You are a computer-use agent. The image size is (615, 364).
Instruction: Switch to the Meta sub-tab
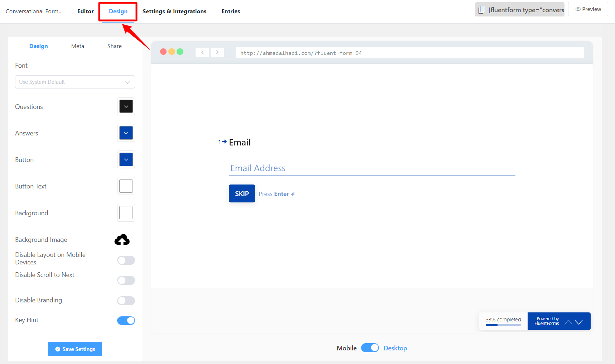click(x=78, y=46)
